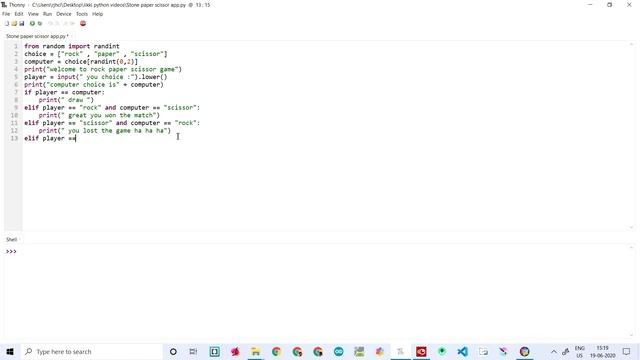Viewport: 640px width, 360px height.
Task: Click the Resume debug icon
Action: pos(73,24)
